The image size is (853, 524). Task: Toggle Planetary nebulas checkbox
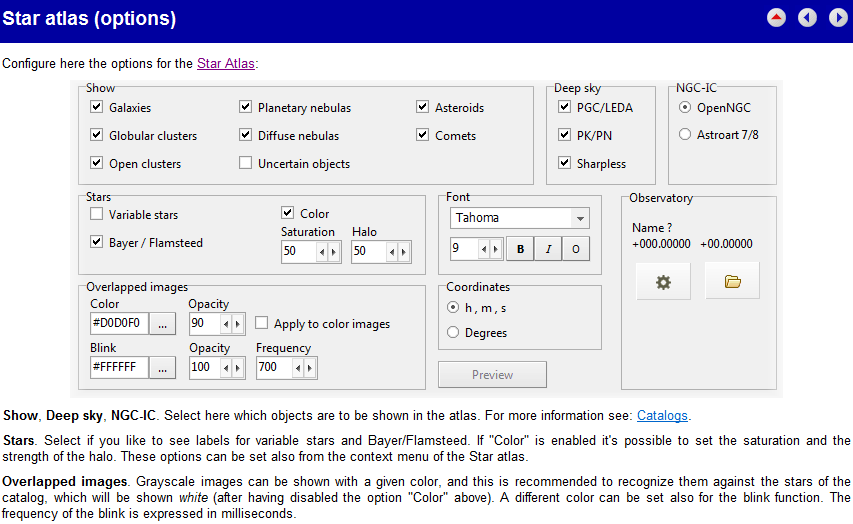click(245, 107)
